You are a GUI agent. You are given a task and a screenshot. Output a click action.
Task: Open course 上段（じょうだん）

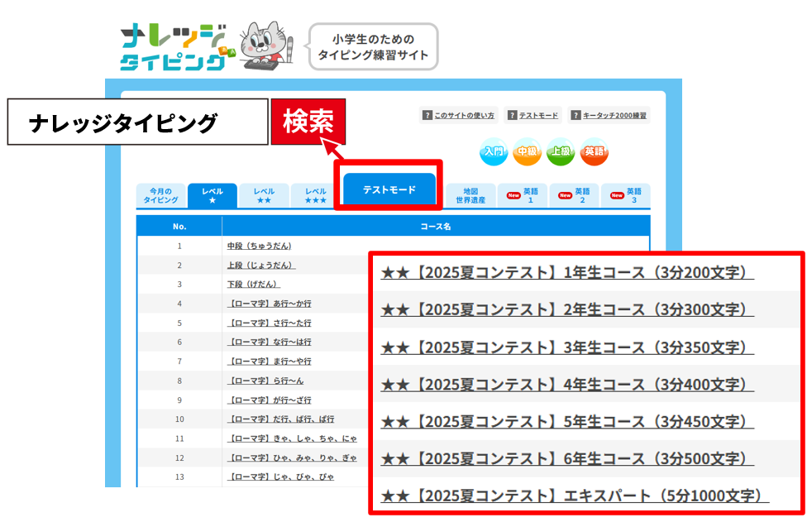pos(261,265)
